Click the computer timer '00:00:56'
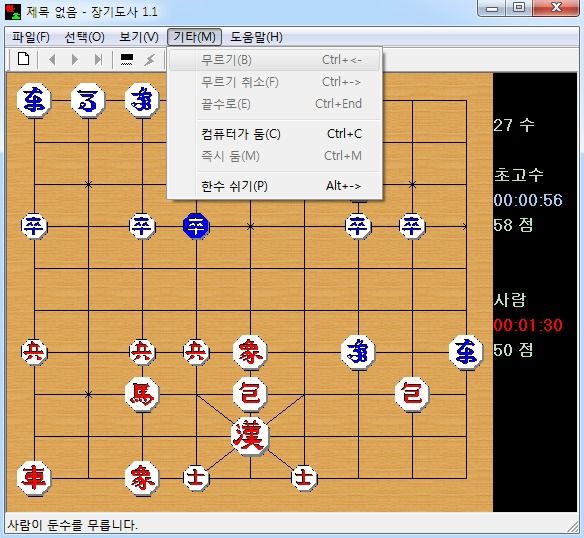Viewport: 584px width, 538px height. [528, 200]
